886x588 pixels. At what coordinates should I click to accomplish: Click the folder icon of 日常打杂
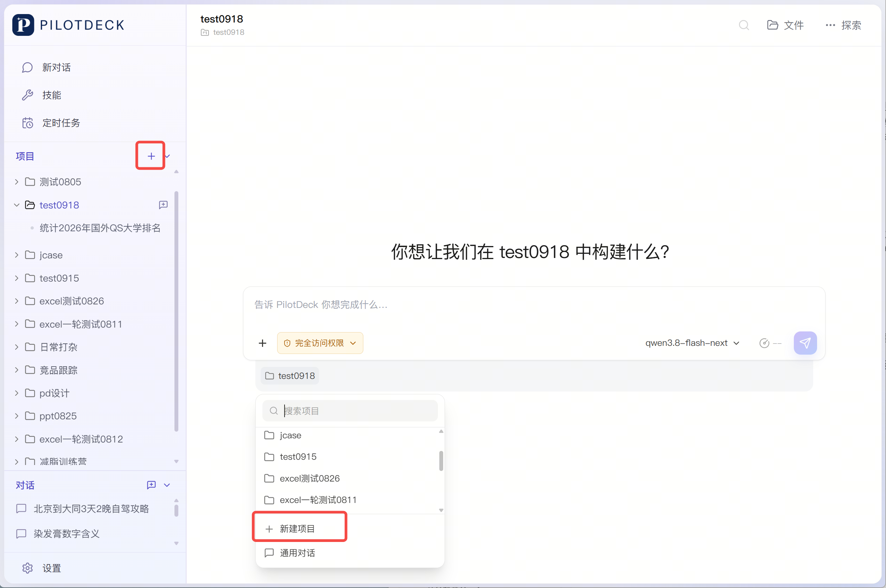pyautogui.click(x=30, y=347)
